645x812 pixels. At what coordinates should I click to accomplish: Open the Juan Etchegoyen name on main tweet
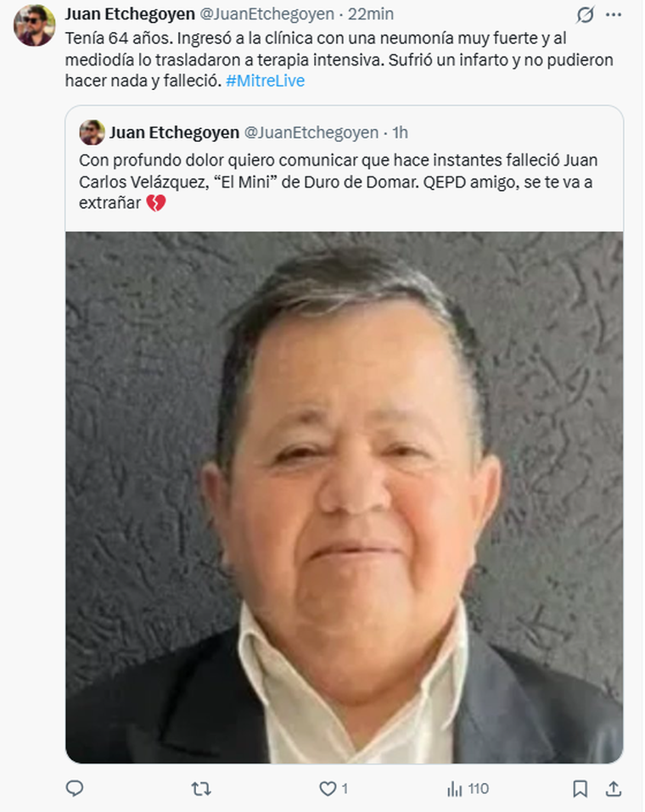[130, 14]
